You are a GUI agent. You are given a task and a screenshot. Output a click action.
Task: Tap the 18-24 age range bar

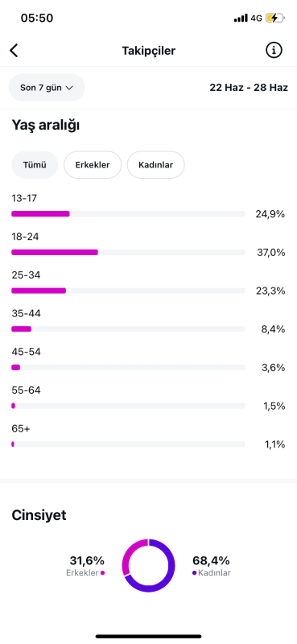pyautogui.click(x=128, y=252)
